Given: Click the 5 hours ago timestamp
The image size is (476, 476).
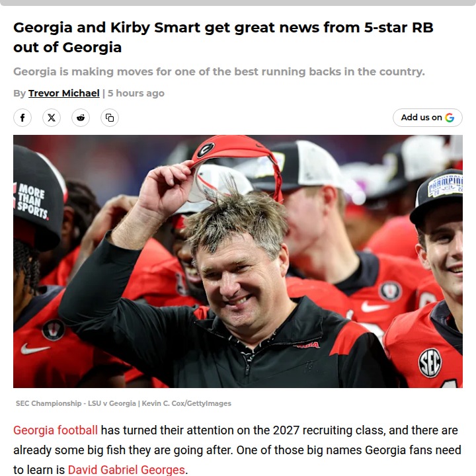Looking at the screenshot, I should [x=136, y=93].
